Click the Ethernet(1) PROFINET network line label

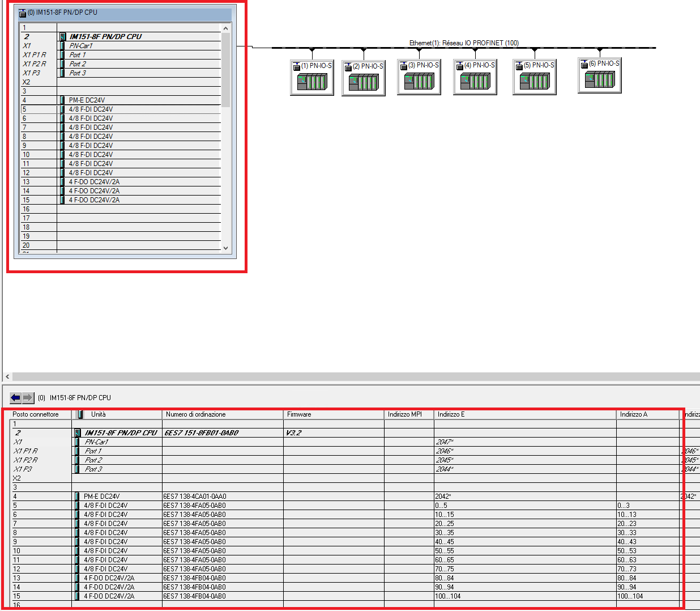464,43
